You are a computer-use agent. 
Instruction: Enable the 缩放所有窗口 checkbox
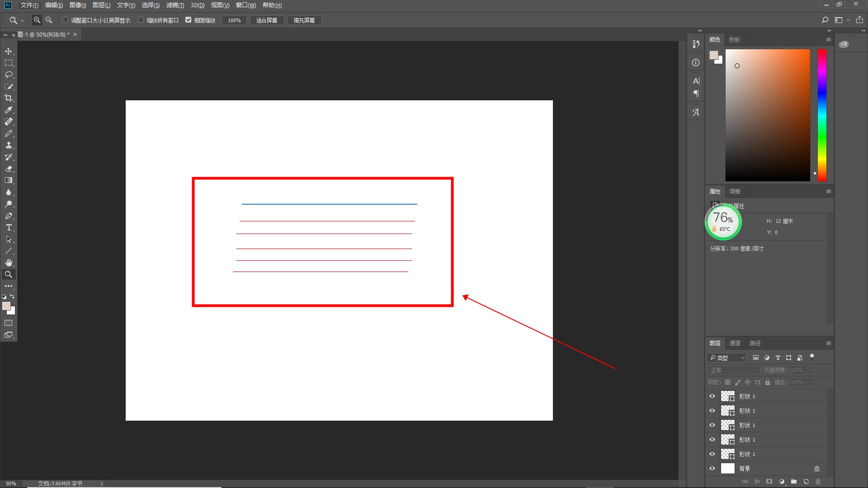coord(141,20)
